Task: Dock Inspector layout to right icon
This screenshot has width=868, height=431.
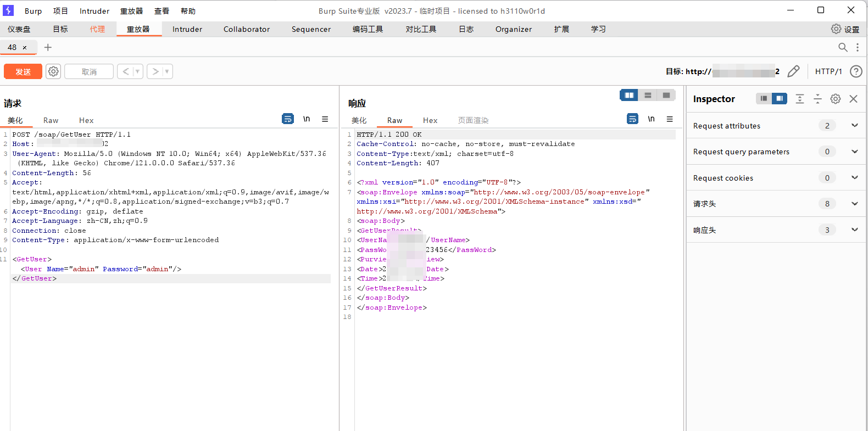Action: pyautogui.click(x=780, y=98)
